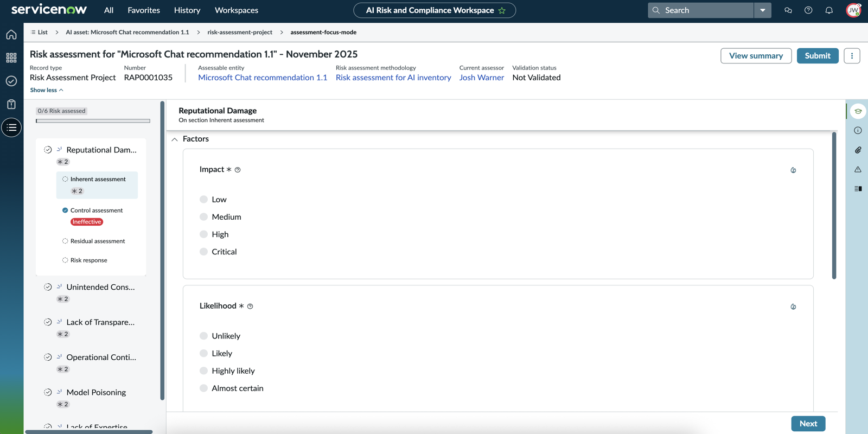Open the graduation cap guidance panel
This screenshot has height=434, width=868.
858,111
